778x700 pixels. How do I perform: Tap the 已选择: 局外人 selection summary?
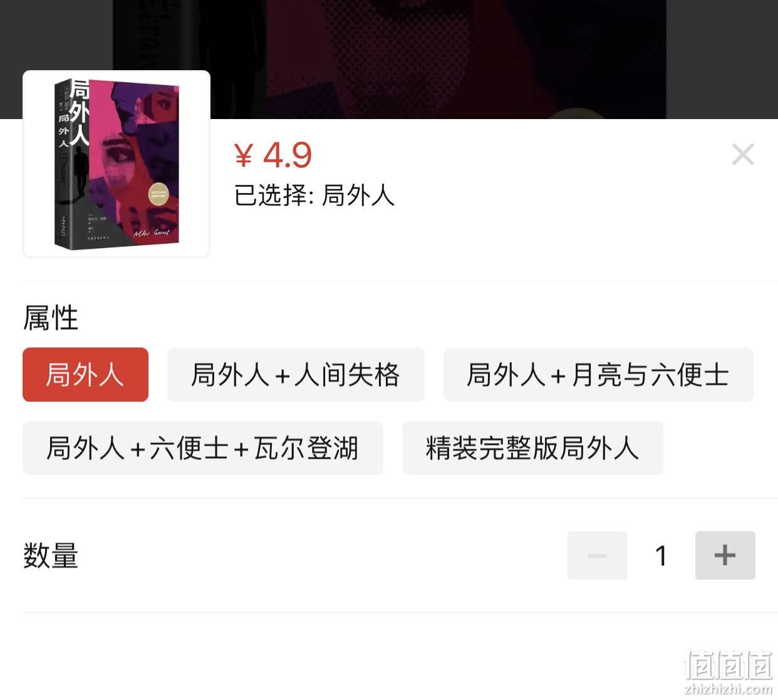314,196
